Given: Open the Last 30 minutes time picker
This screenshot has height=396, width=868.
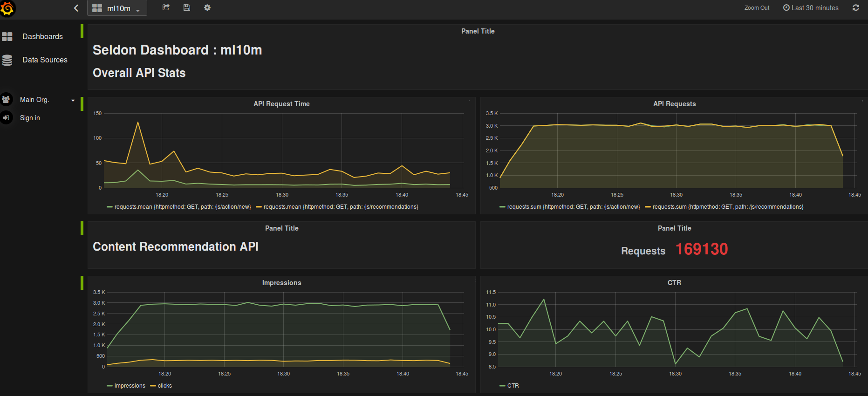Looking at the screenshot, I should pos(811,8).
